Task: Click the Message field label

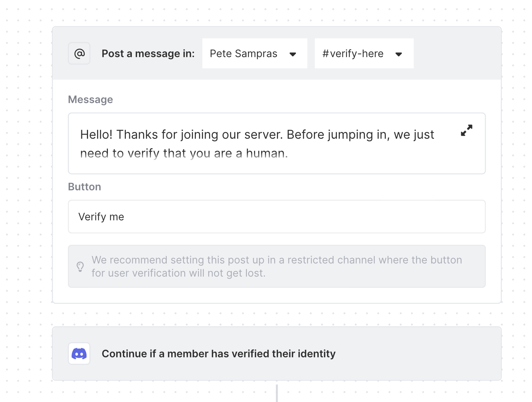Action: click(x=90, y=100)
